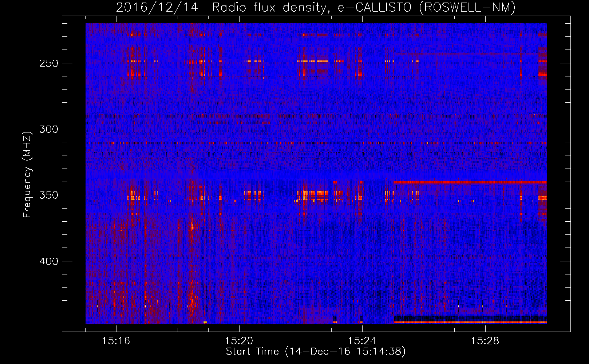Click the 400 frequency tick label
Image resolution: width=589 pixels, height=364 pixels.
(49, 261)
